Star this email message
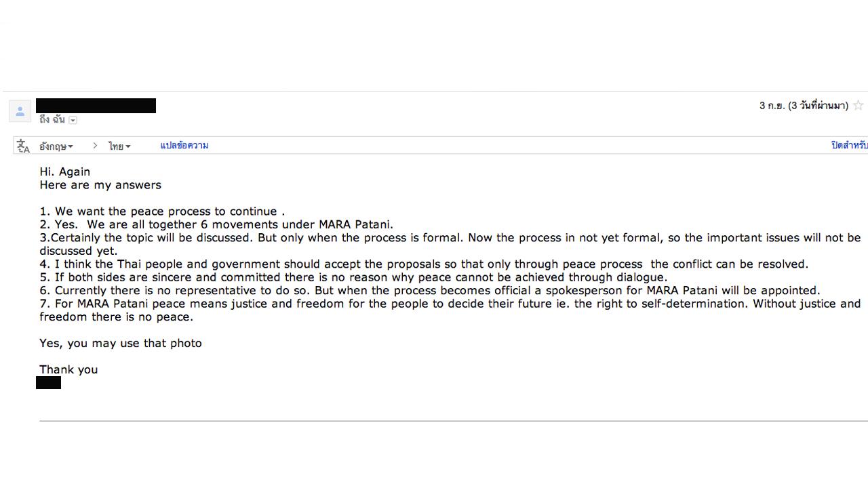Screen dimensions: 868x488 (859, 106)
